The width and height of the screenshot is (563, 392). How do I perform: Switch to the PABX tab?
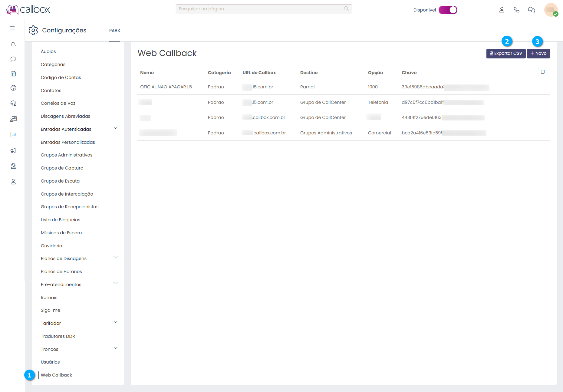(114, 31)
